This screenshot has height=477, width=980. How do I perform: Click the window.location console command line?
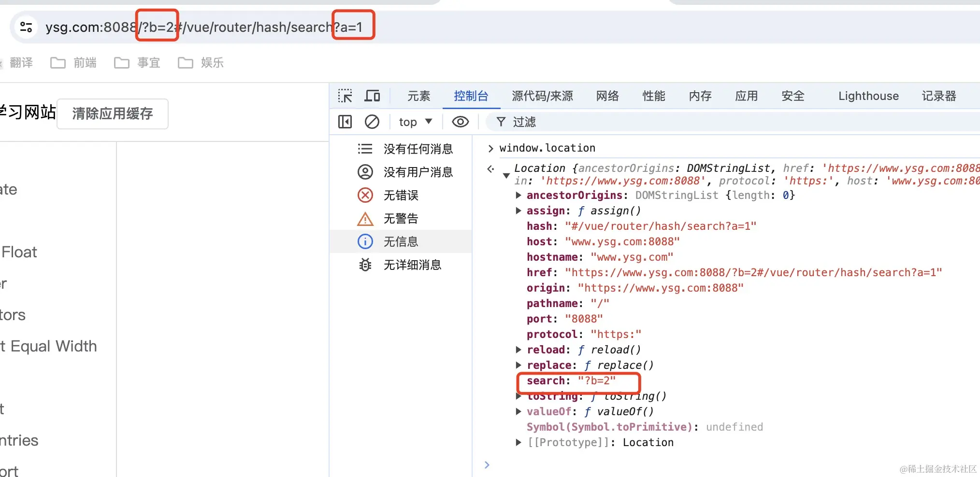547,148
